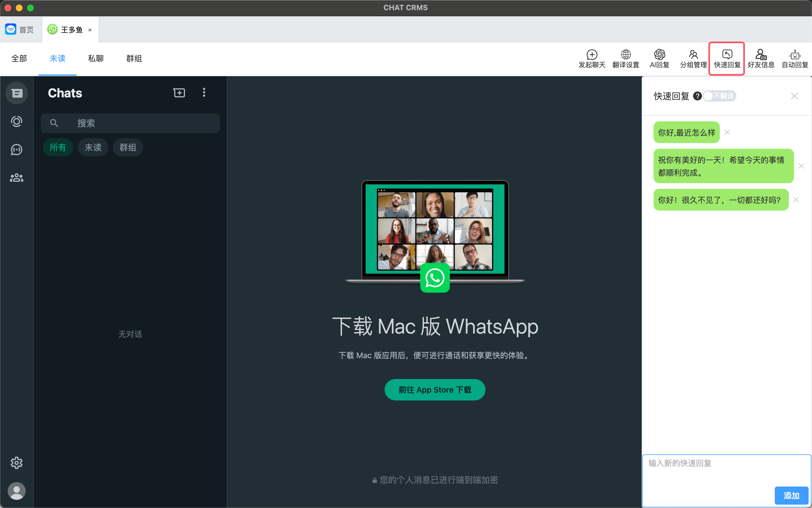The width and height of the screenshot is (812, 508).
Task: Use the 很久不见了 quick reply bubble
Action: coord(721,200)
